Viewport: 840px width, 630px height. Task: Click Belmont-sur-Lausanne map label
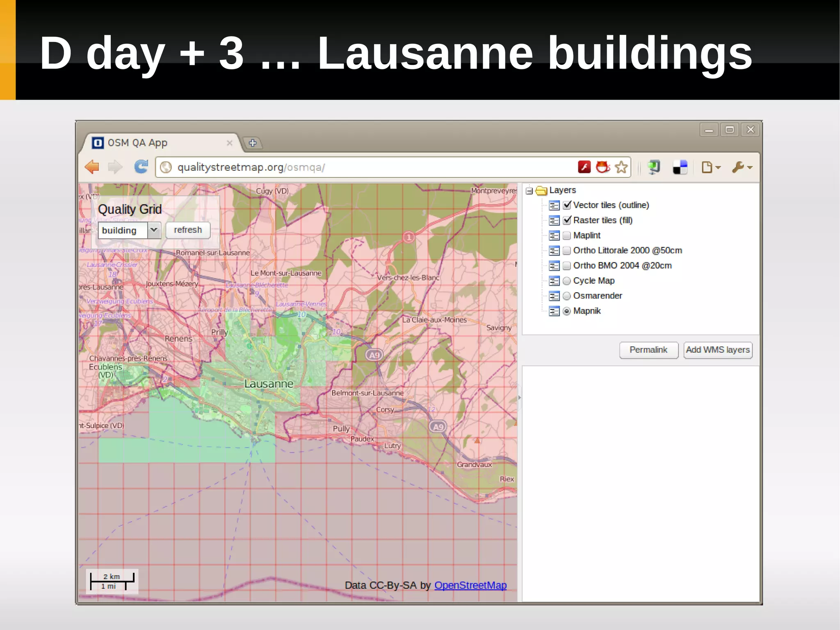(x=367, y=393)
